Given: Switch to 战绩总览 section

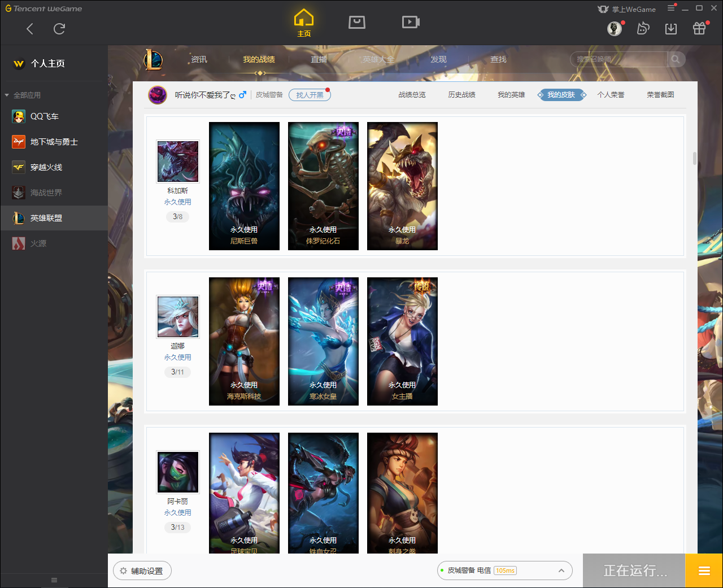Looking at the screenshot, I should 412,95.
